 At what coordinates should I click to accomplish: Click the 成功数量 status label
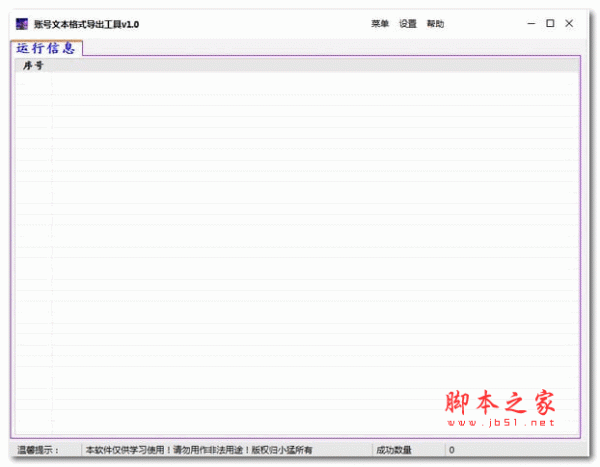click(394, 450)
